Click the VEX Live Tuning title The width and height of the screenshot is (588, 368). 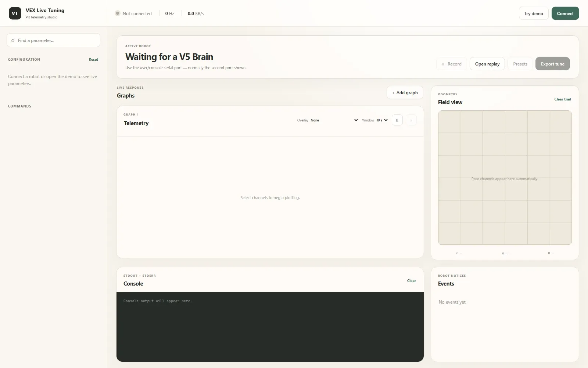45,10
